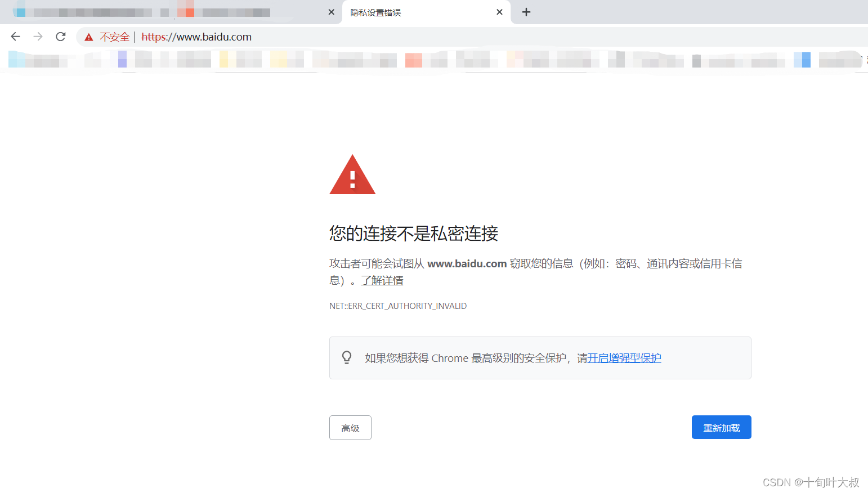Click the large red warning triangle
The width and height of the screenshot is (868, 493).
tap(352, 175)
